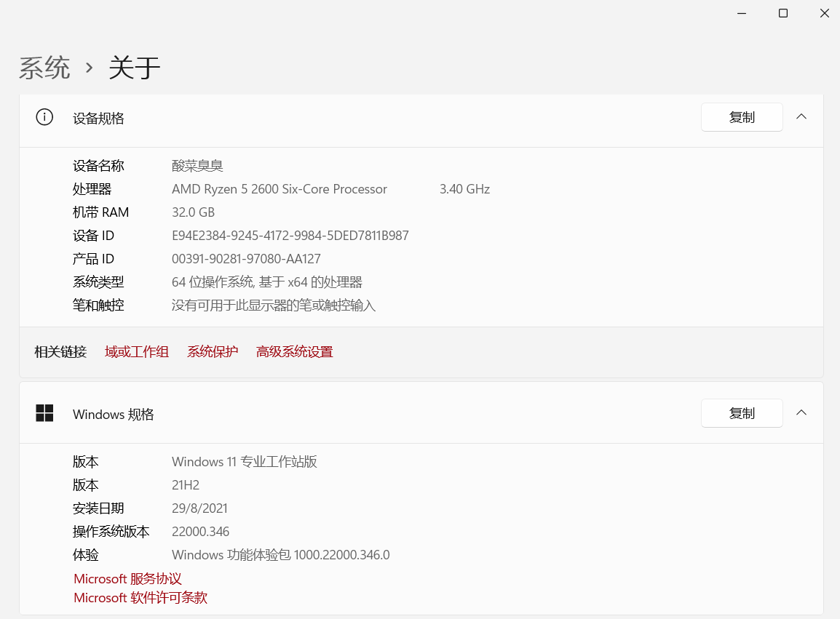
Task: Click the 体验 label
Action: click(86, 555)
